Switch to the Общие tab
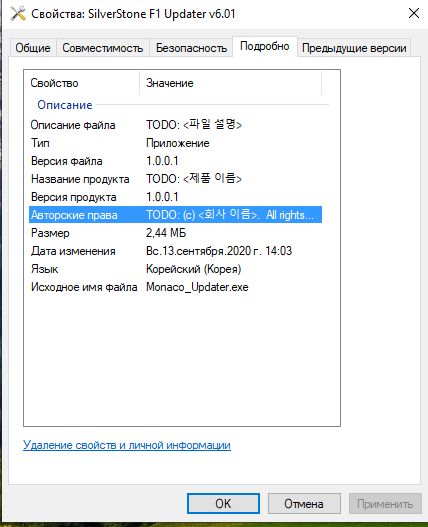 (x=33, y=48)
